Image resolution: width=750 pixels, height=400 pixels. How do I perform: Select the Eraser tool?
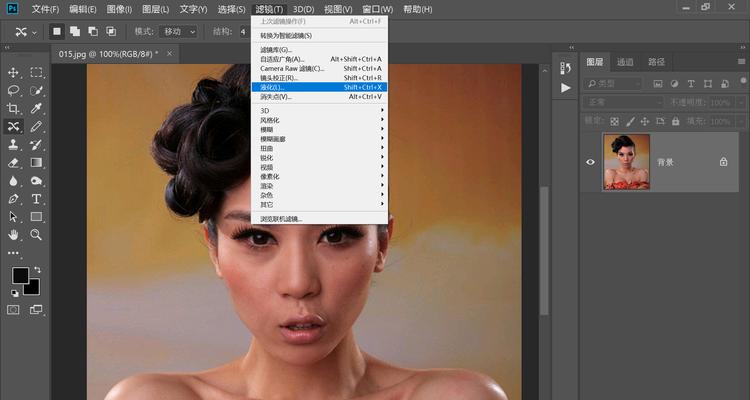click(x=13, y=163)
